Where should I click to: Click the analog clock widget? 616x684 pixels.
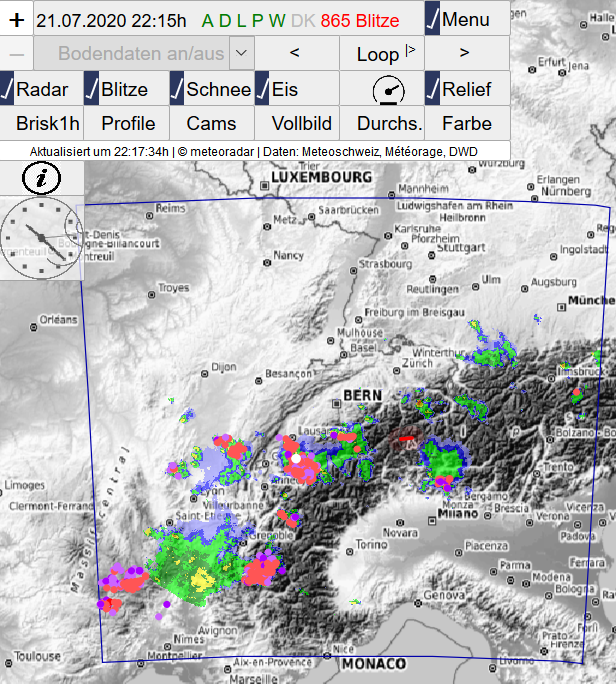coord(41,238)
